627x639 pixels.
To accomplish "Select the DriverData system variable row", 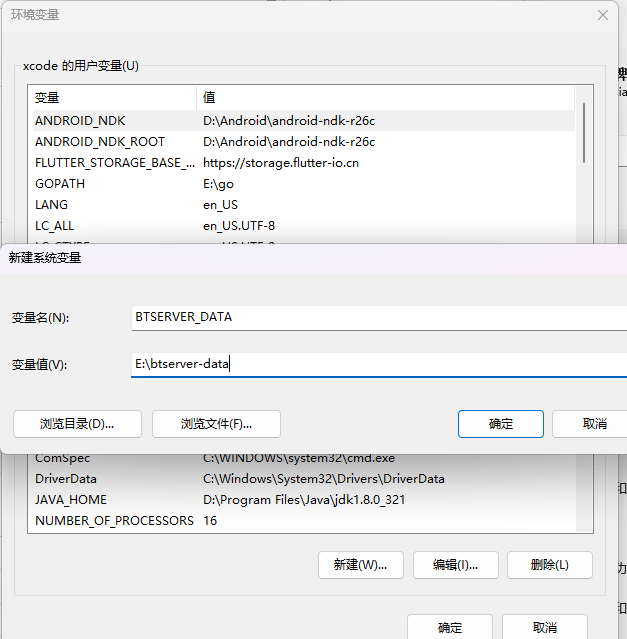I will tap(304, 479).
